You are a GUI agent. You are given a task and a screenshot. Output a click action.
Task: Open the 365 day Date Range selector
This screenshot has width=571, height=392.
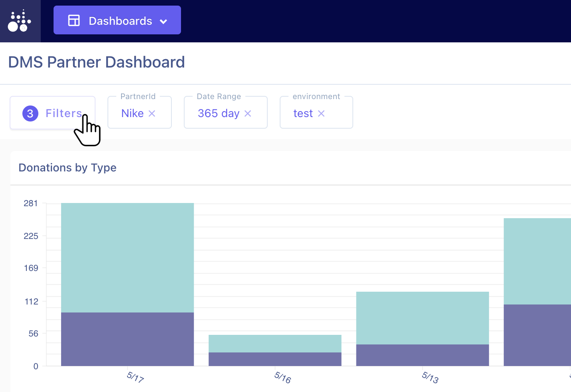(x=218, y=113)
